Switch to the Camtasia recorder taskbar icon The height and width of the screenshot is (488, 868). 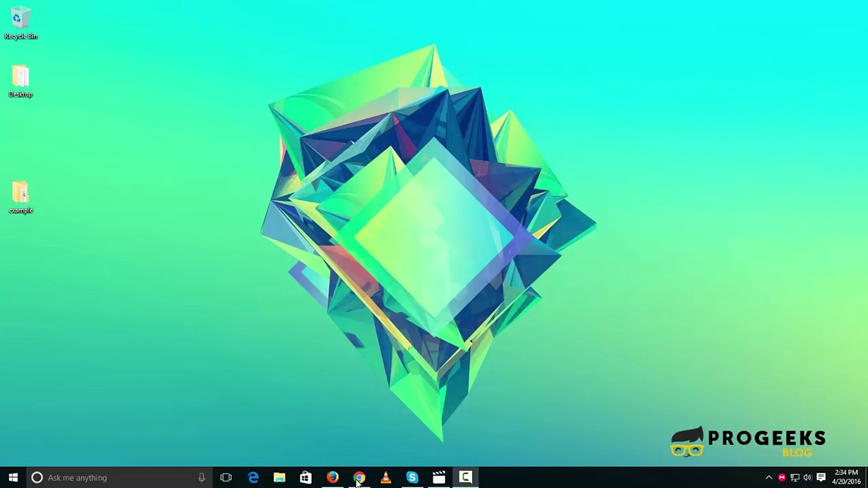pyautogui.click(x=465, y=477)
